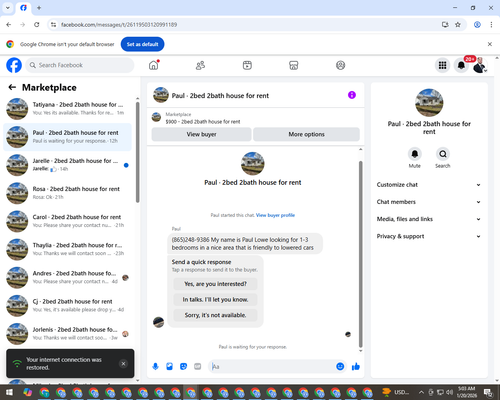Expand the Customize chat section

tap(429, 185)
